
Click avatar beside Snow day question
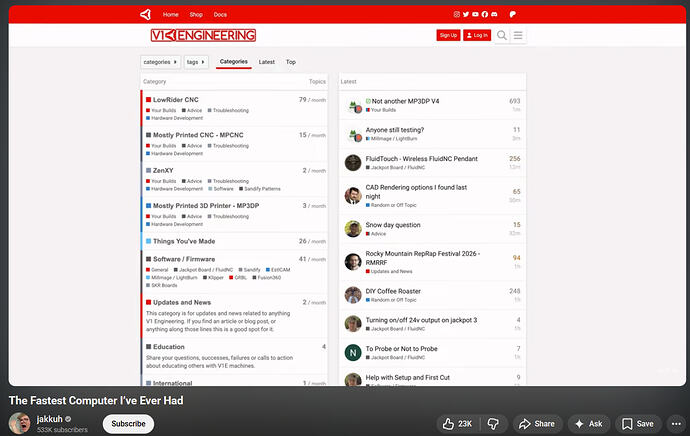pos(353,229)
